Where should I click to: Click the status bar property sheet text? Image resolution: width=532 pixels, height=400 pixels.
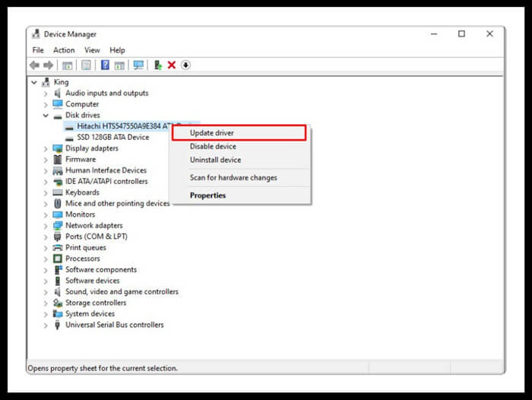103,368
